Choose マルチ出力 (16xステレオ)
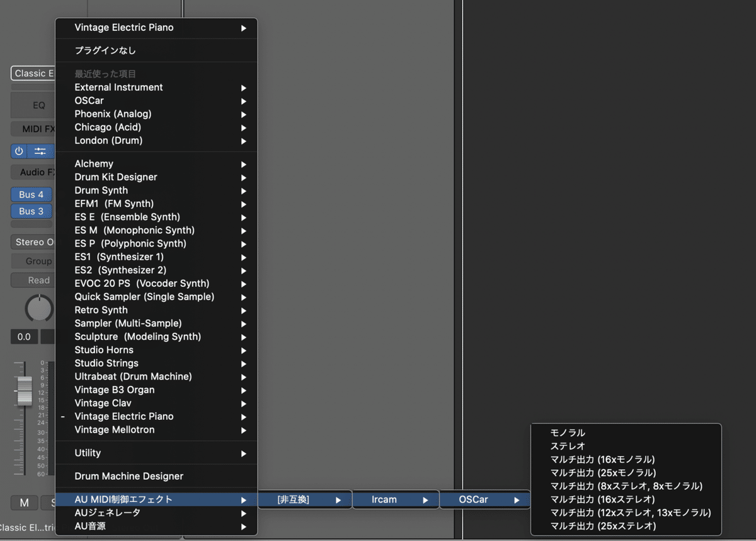Viewport: 756px width, 541px height. (626, 499)
